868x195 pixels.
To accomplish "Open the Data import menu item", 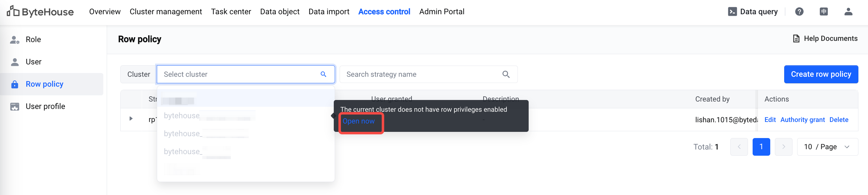I will [329, 12].
